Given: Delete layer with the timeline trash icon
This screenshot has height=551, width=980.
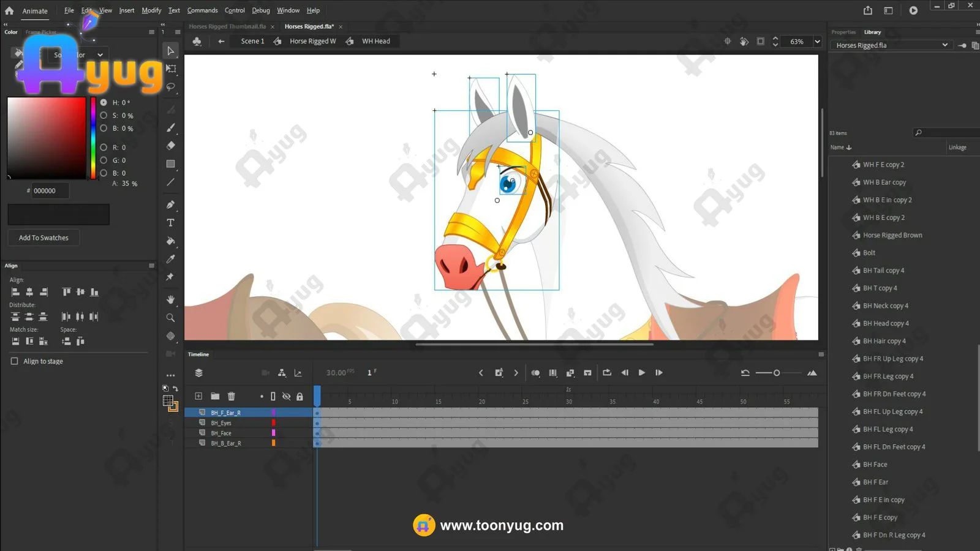Looking at the screenshot, I should click(231, 396).
